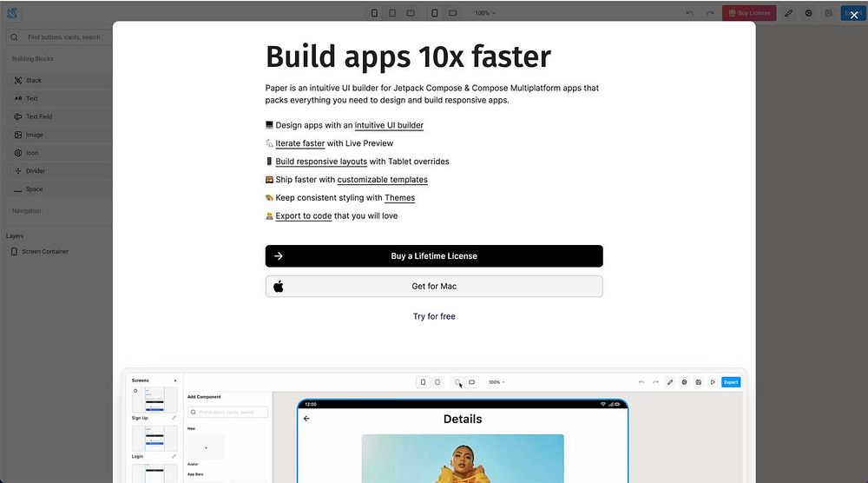Click the redo arrow in the editor toolbar
Screen dimensions: 868x483
(710, 13)
